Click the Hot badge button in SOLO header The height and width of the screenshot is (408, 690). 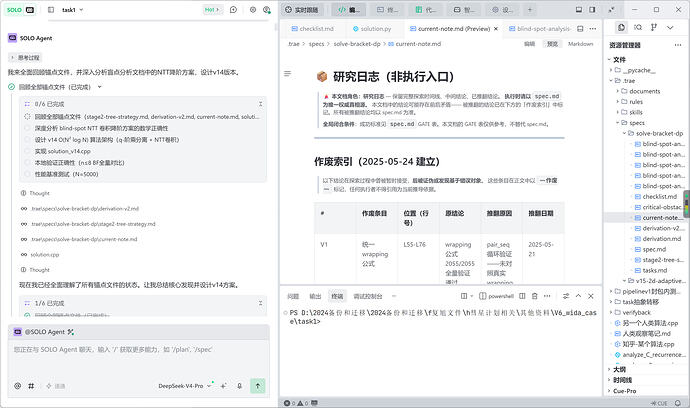[x=212, y=9]
